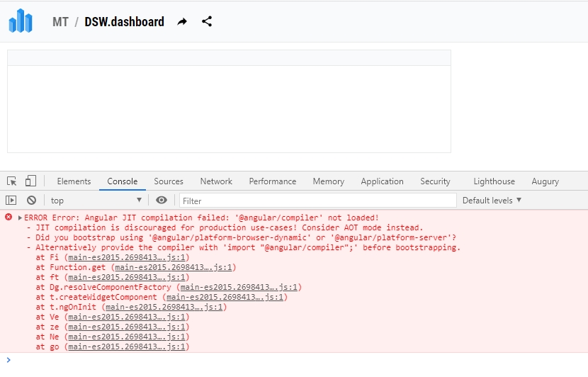
Task: Open source link on t.createWidgetComponent line
Action: pos(225,297)
